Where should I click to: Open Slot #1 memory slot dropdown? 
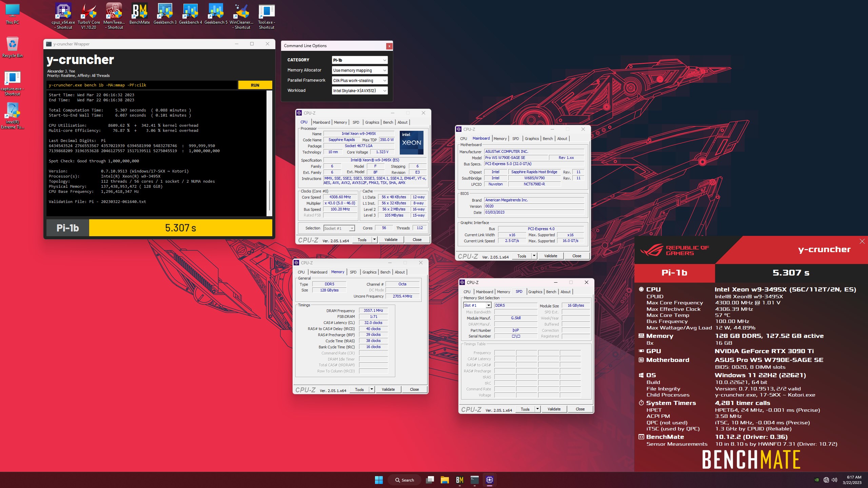pos(477,305)
